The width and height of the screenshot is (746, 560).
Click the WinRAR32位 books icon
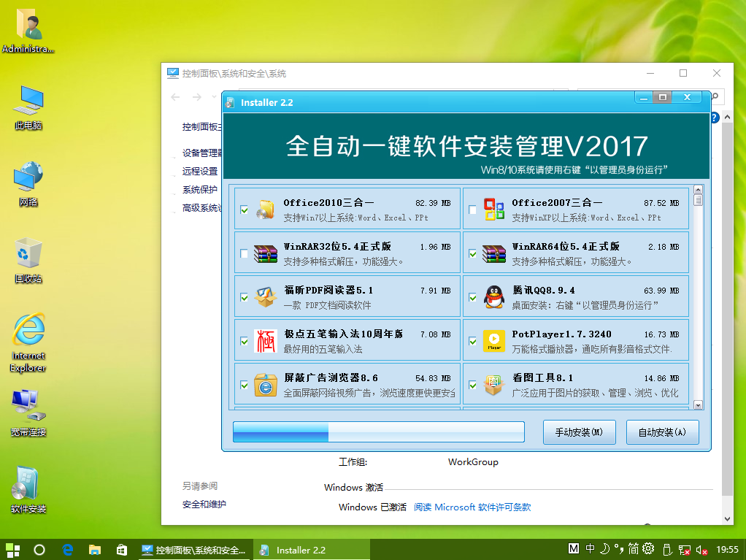pyautogui.click(x=266, y=253)
